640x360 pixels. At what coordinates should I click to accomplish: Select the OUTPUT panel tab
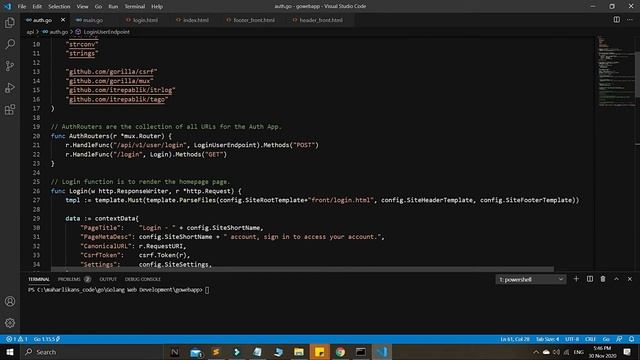(108, 279)
